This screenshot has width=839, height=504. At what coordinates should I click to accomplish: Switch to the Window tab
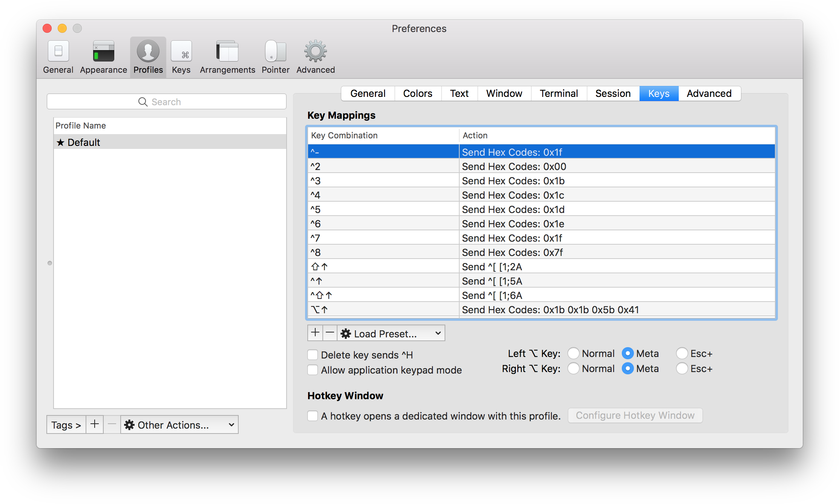point(504,93)
